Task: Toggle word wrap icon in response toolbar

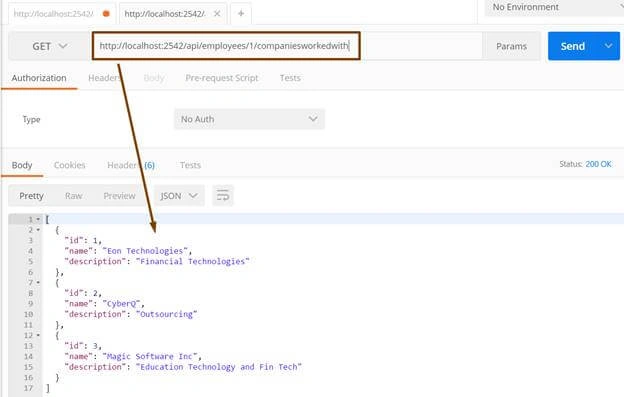Action: click(223, 196)
